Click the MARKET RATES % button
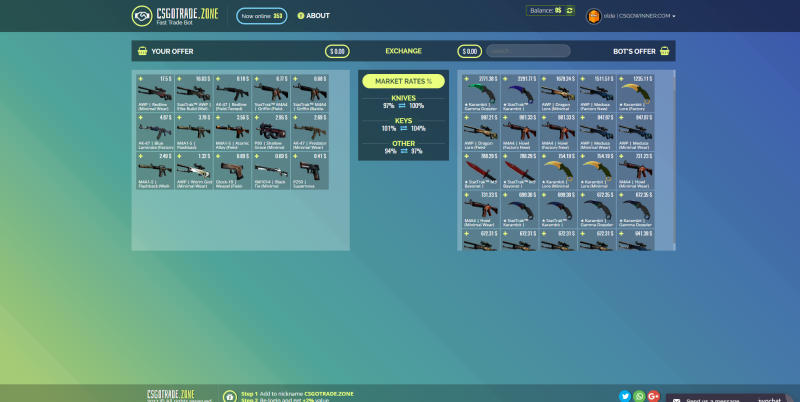This screenshot has width=800, height=402. (x=403, y=81)
